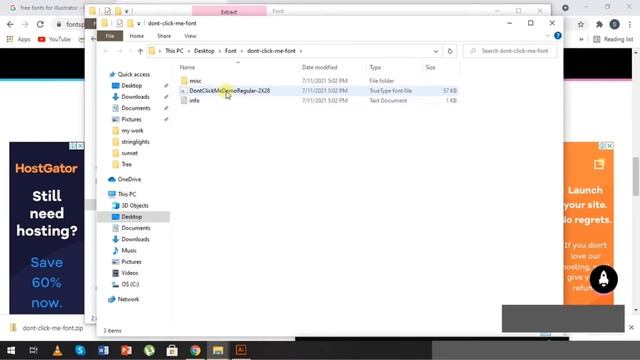This screenshot has height=360, width=640.
Task: Open Explorer help question mark icon
Action: 558,36
